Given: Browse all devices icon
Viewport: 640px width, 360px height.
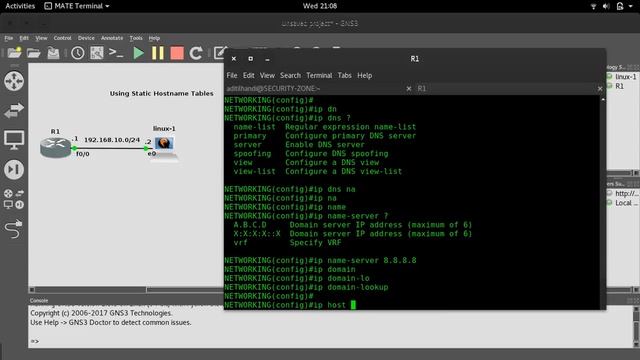Looking at the screenshot, I should point(14,199).
